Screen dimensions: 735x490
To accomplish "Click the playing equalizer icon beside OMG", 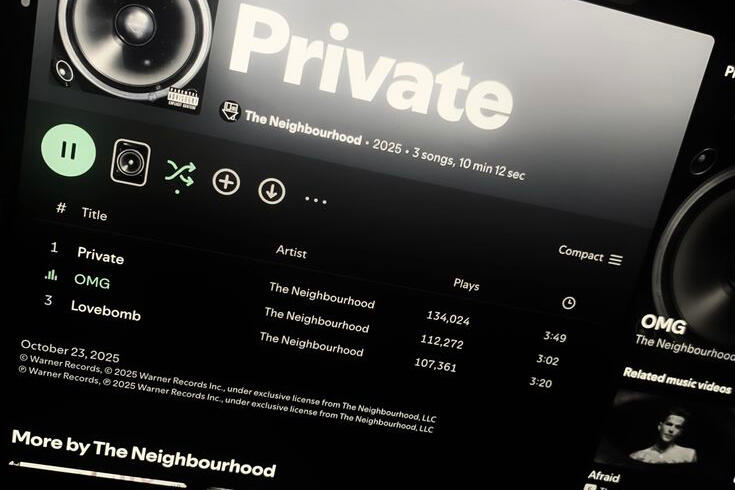I will coord(51,275).
